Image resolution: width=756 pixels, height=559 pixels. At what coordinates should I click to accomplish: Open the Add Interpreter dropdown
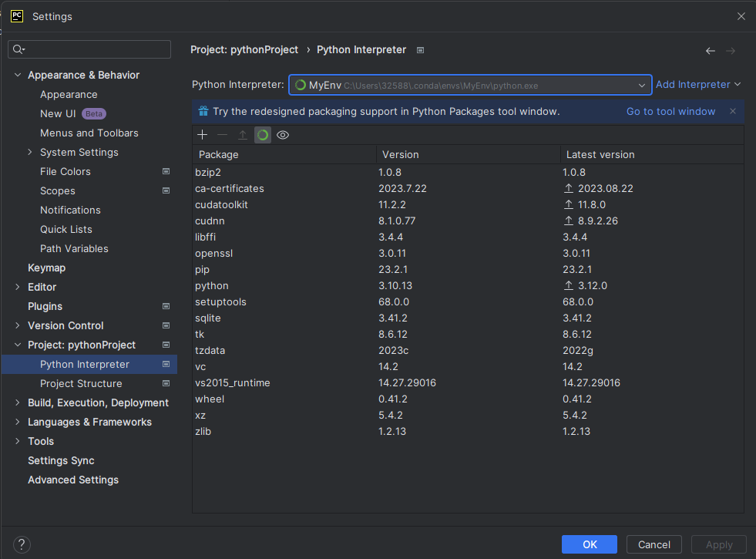698,85
